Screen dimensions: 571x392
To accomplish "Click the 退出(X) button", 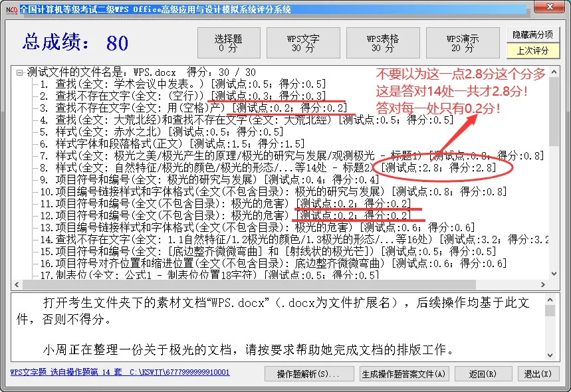I will 538,374.
